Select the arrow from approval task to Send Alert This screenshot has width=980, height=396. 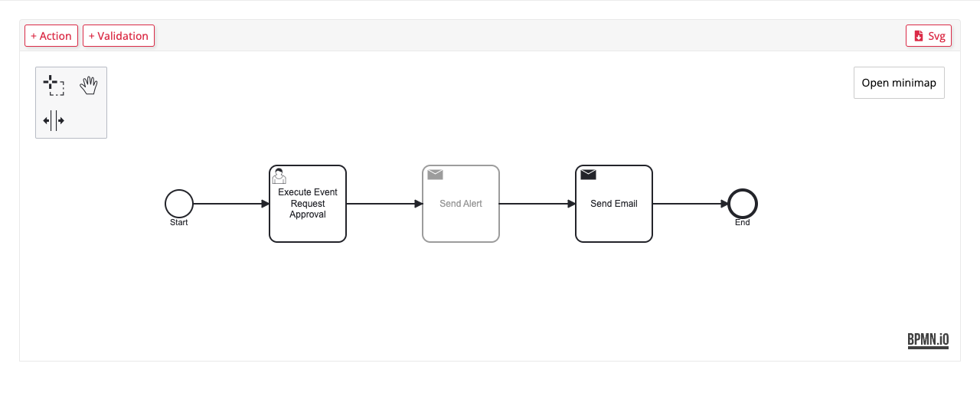click(x=383, y=204)
